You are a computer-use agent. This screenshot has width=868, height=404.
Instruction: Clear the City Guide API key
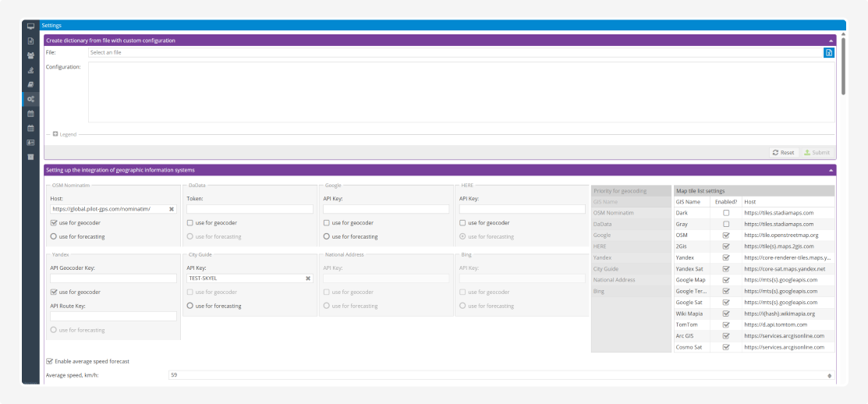pos(308,278)
